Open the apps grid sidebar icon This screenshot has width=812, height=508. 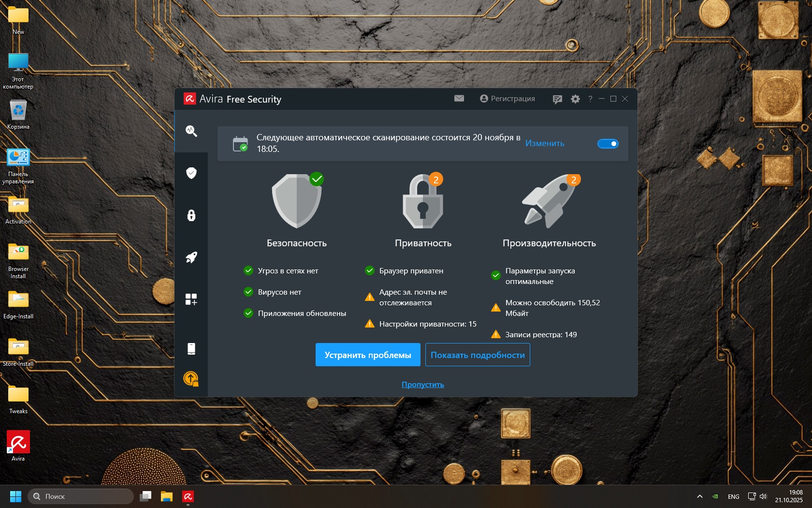(x=191, y=299)
